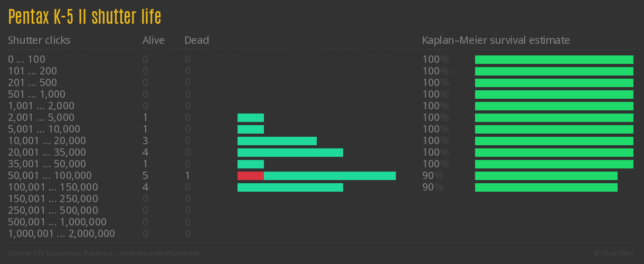Select the Shutter clicks column header
This screenshot has width=644, height=264.
click(39, 40)
